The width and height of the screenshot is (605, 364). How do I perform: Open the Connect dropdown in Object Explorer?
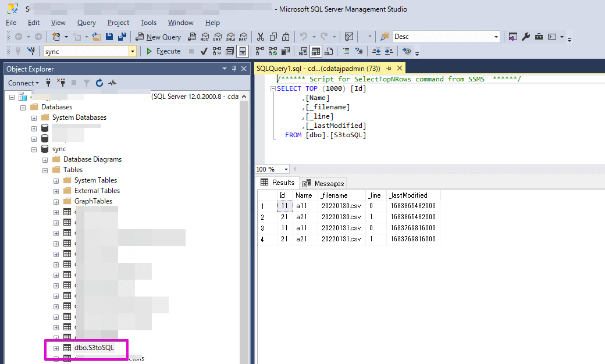23,83
